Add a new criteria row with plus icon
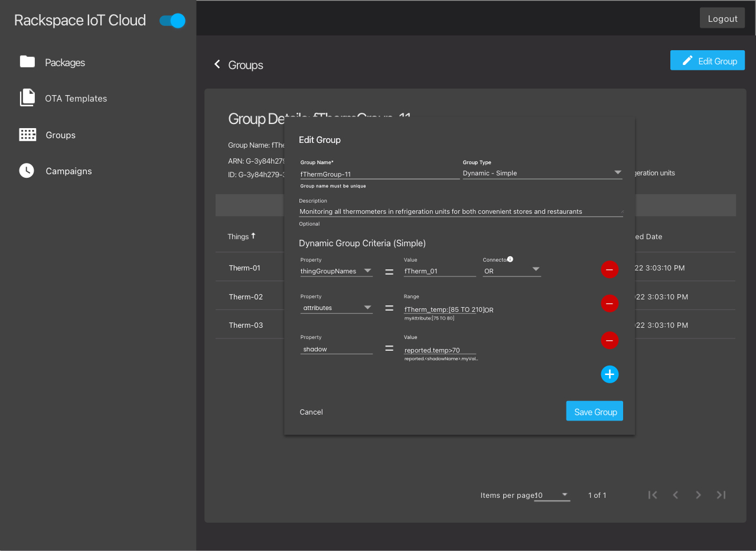The image size is (756, 551). (610, 374)
